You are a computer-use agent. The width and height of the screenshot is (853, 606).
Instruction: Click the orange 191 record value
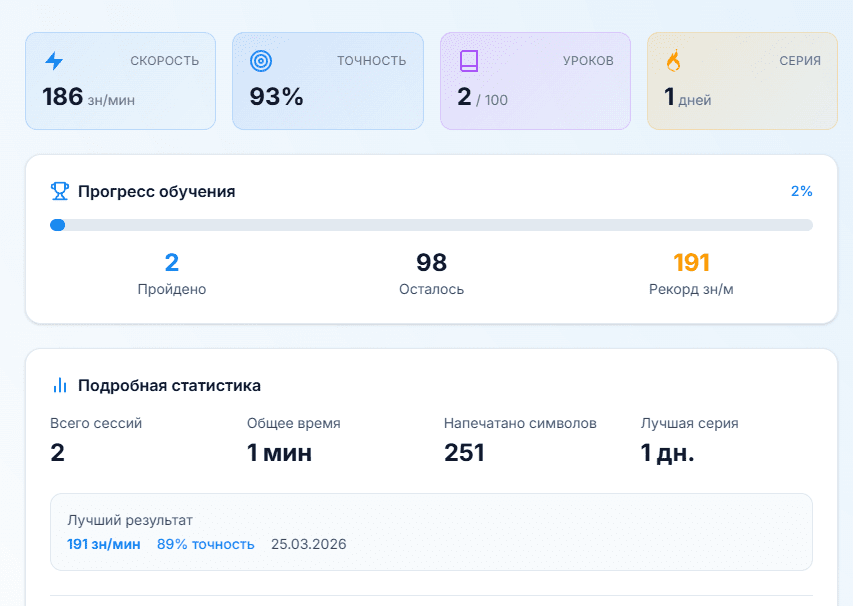pos(691,263)
